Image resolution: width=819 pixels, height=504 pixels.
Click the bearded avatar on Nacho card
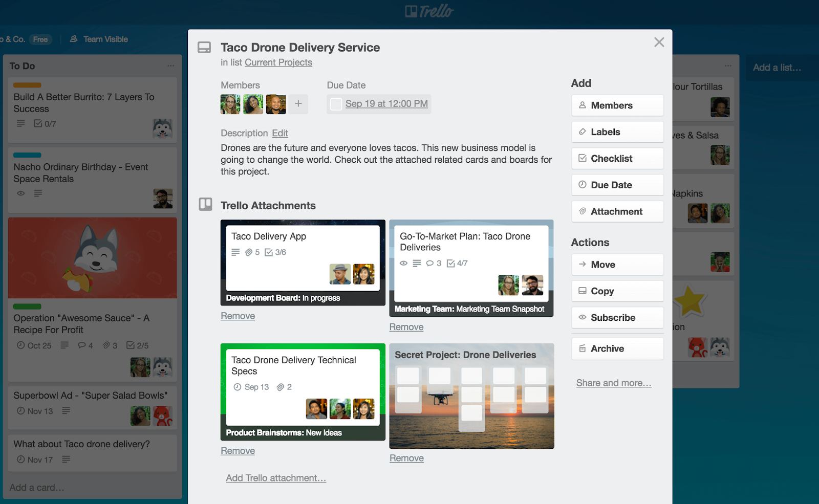coord(163,199)
